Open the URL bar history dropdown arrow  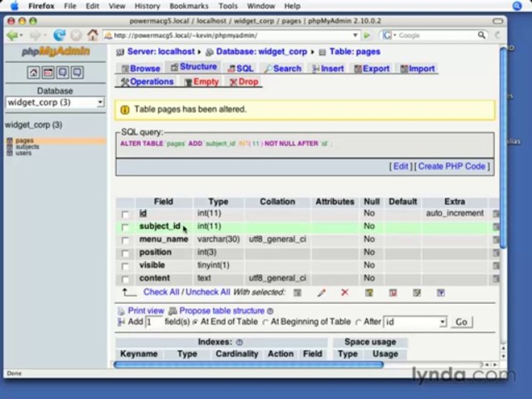coord(355,35)
